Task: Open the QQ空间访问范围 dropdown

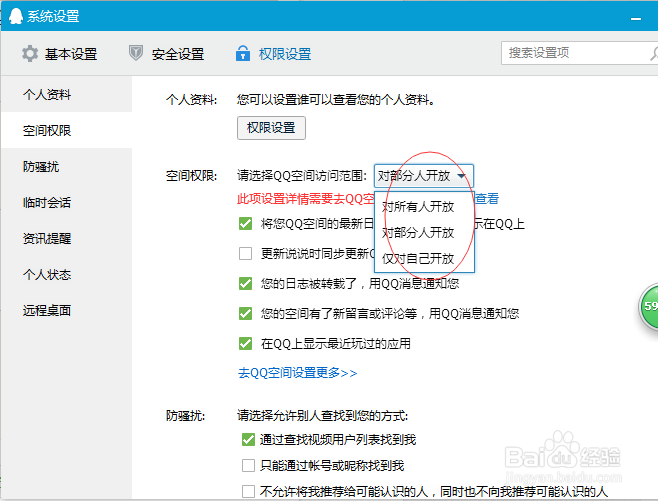Action: point(424,176)
